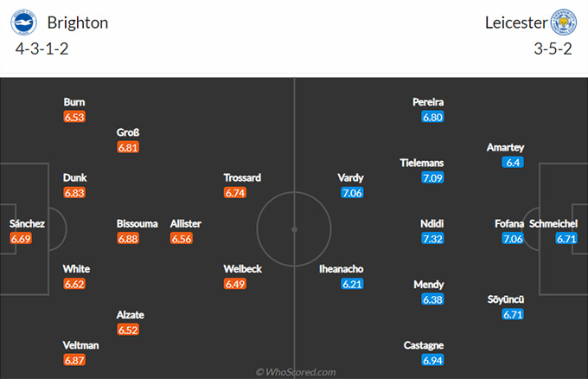Open the Brighton team name link

coord(78,22)
